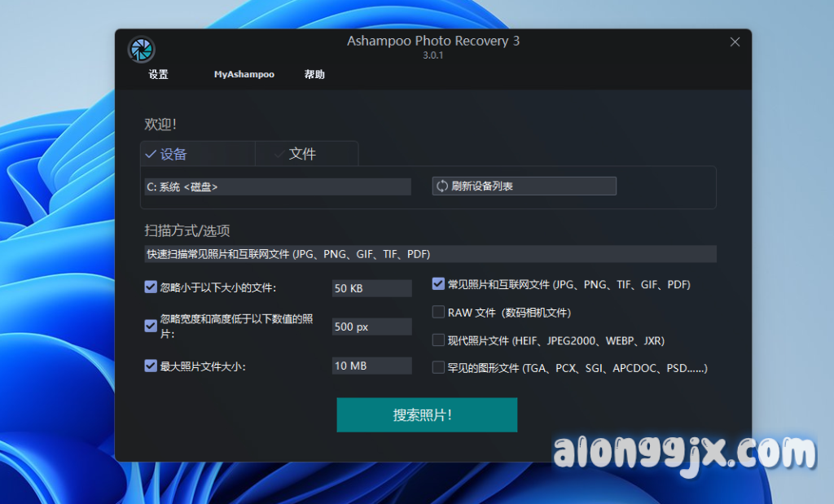Expand the 快速扫描 scan method dropdown
Viewport: 834px width, 504px height.
[430, 254]
